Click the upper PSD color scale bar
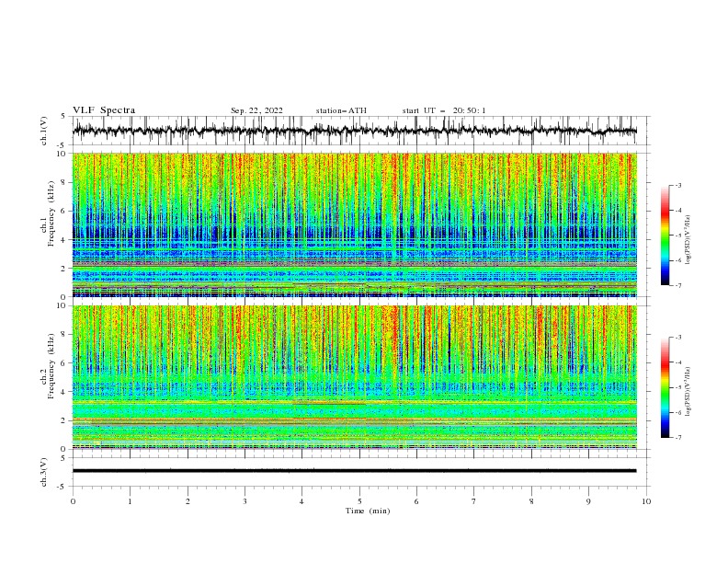This screenshot has height=563, width=728. pos(665,236)
